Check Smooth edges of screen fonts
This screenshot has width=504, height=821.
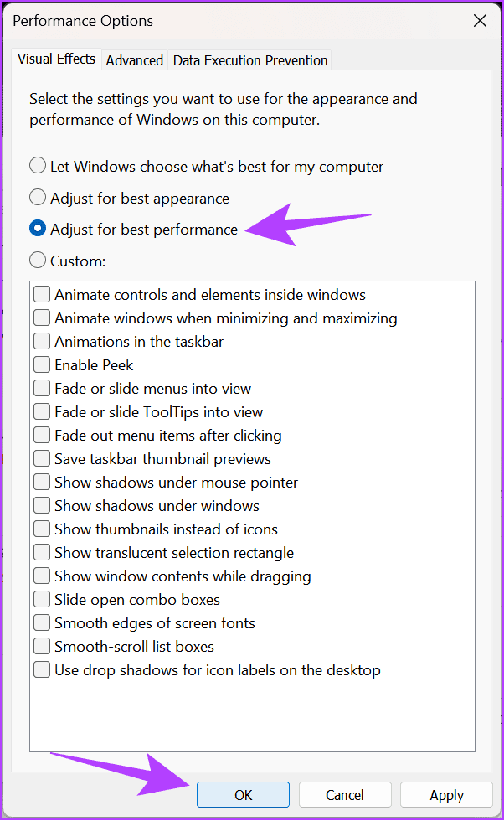click(x=42, y=623)
